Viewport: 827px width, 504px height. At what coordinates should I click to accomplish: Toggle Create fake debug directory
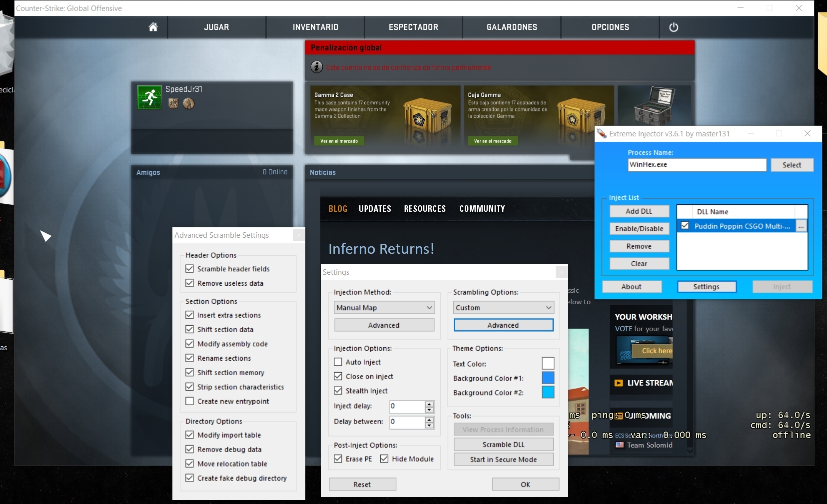189,478
